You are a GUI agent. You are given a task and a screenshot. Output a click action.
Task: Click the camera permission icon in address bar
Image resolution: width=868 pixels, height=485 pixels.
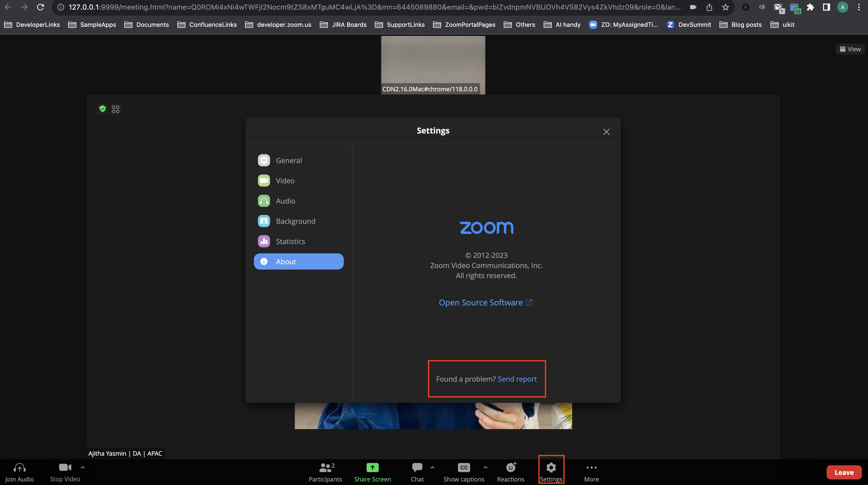693,7
